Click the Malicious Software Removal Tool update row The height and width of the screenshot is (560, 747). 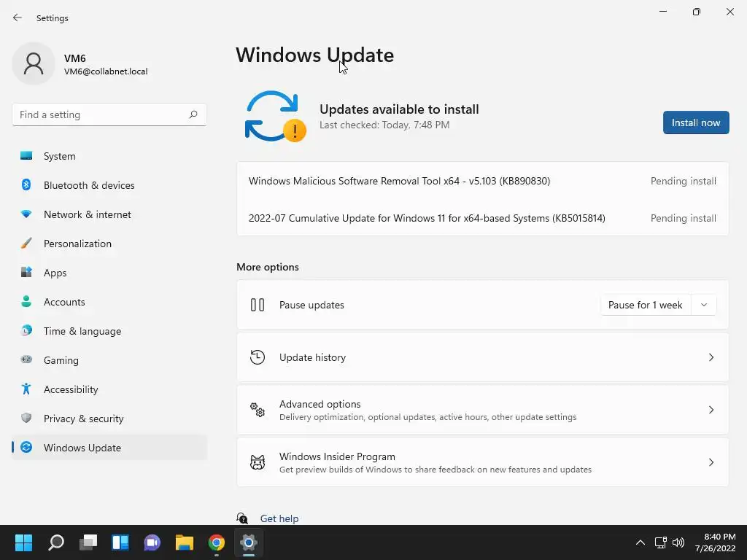point(483,181)
